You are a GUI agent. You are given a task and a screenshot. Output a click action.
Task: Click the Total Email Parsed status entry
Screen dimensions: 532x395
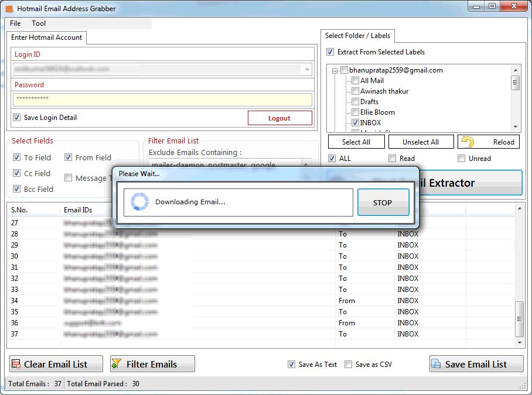point(103,384)
